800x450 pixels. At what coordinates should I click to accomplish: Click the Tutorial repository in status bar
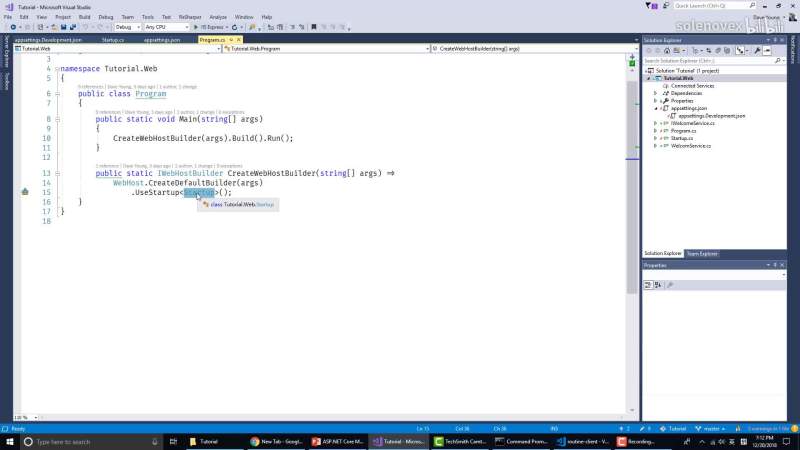(673, 429)
